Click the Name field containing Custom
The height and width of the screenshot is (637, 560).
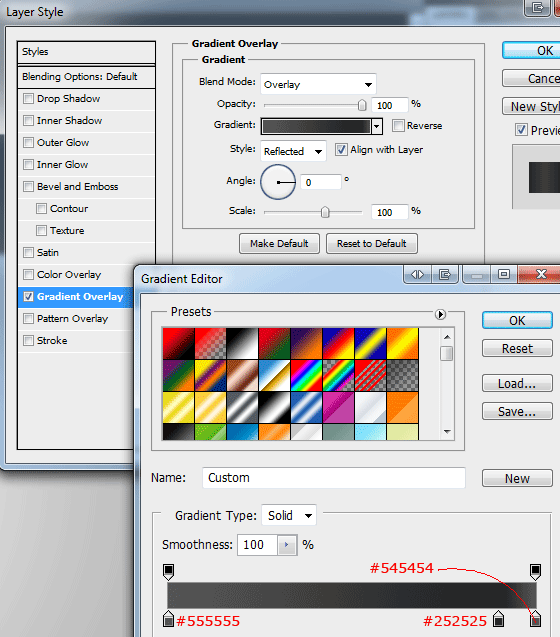(334, 478)
